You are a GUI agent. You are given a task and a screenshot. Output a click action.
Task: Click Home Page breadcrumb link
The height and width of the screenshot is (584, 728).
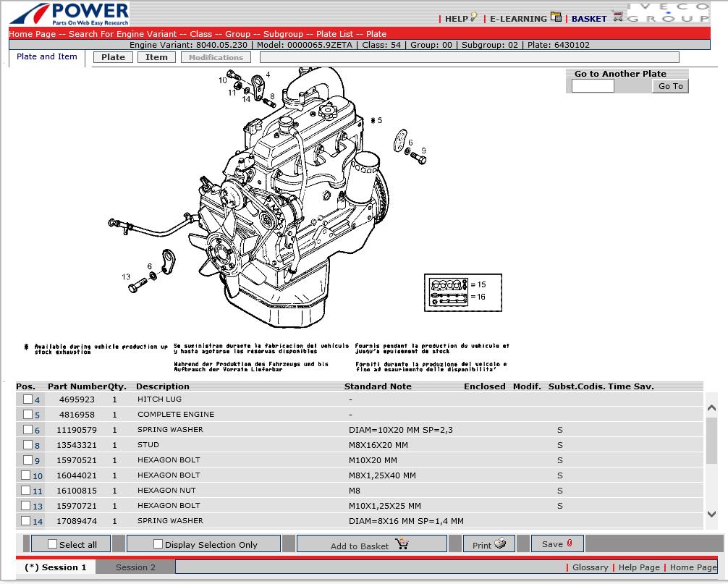tap(32, 34)
